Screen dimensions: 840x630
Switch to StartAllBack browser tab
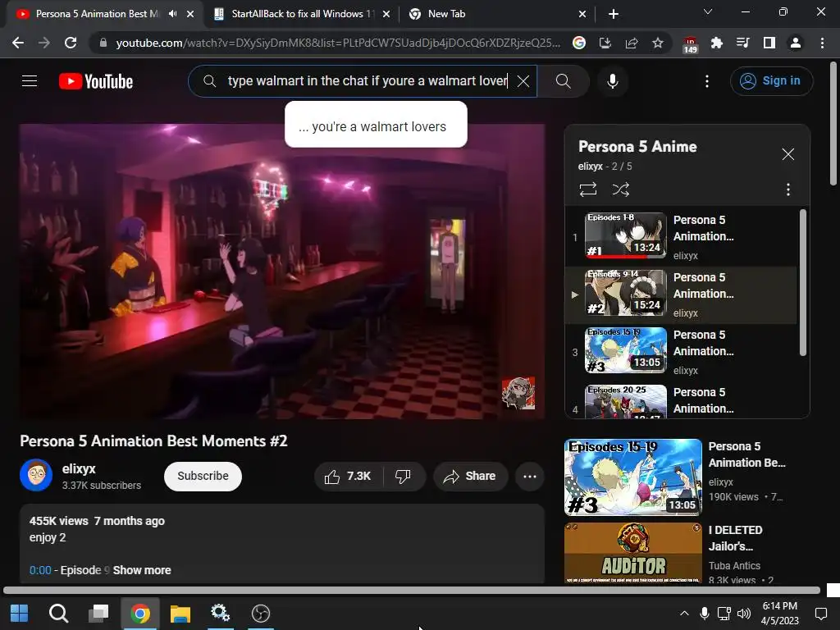click(303, 14)
